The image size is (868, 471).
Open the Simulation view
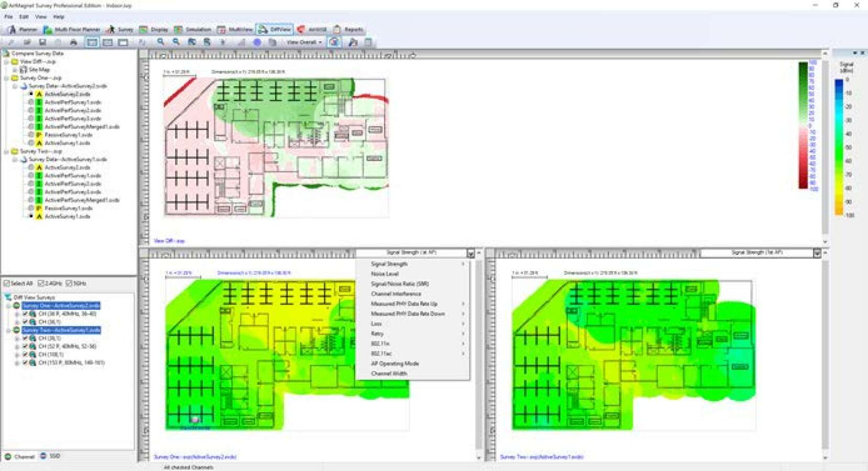click(193, 30)
